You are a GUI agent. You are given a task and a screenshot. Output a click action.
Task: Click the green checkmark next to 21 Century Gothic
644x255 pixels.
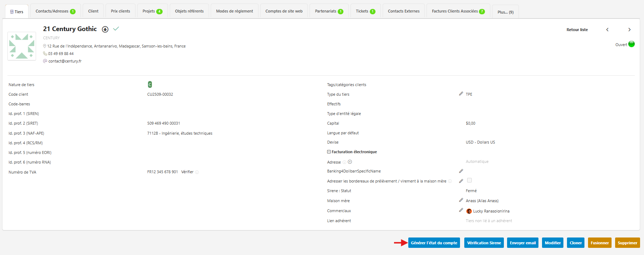116,29
